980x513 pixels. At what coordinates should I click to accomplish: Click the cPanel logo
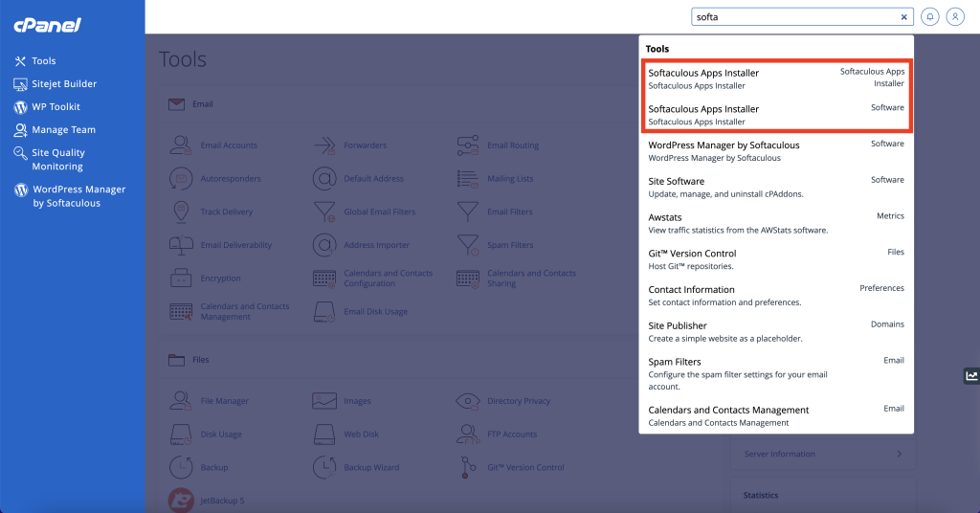[48, 25]
